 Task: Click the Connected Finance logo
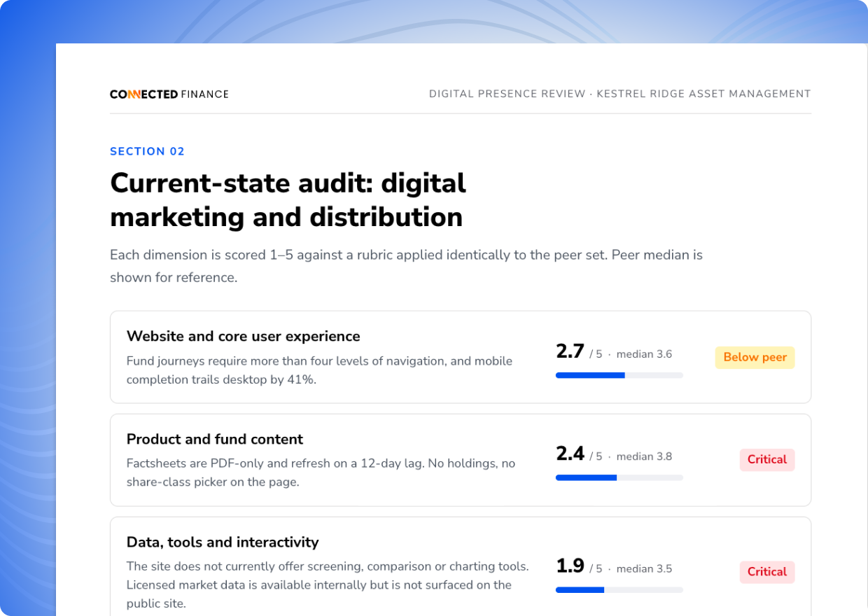(x=169, y=94)
